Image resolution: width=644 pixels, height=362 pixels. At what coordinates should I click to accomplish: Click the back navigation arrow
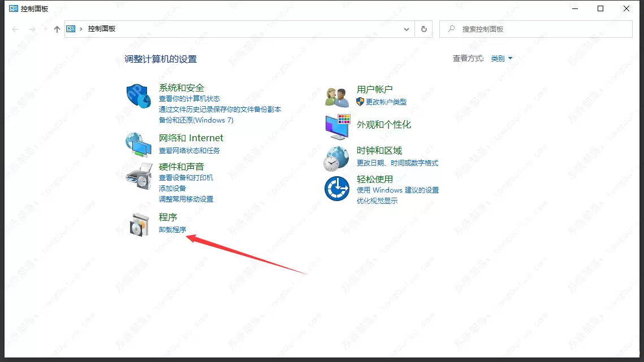(15, 29)
